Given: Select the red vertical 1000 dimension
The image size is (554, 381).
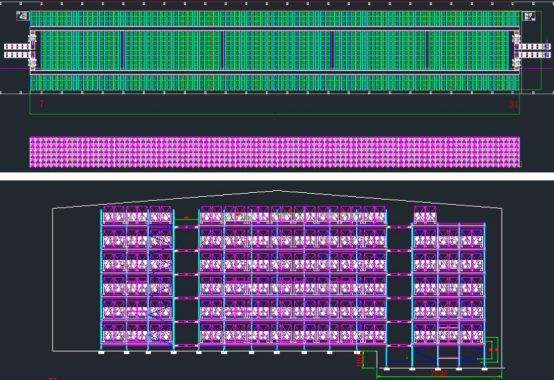Looking at the screenshot, I should tap(360, 359).
